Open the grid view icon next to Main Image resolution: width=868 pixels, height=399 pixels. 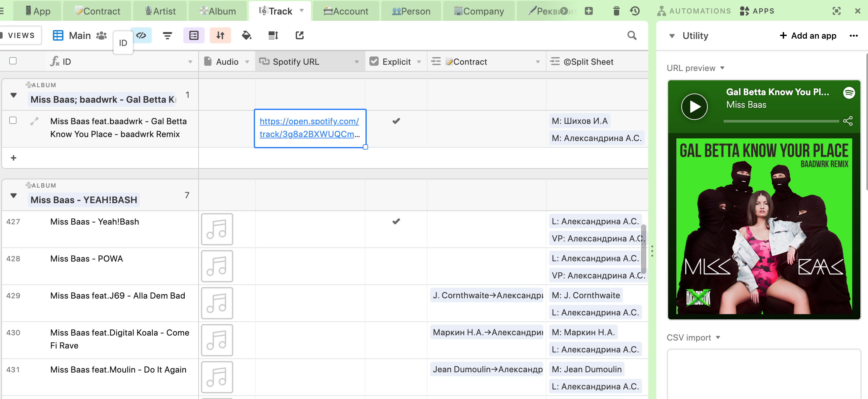[58, 35]
